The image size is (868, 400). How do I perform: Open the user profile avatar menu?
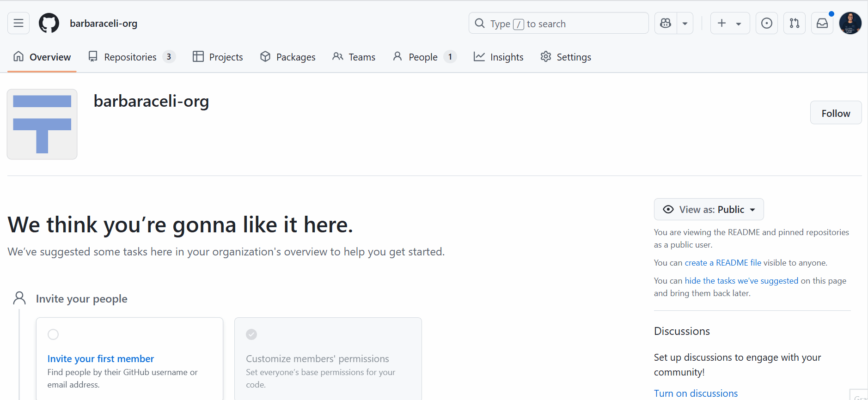pyautogui.click(x=850, y=23)
